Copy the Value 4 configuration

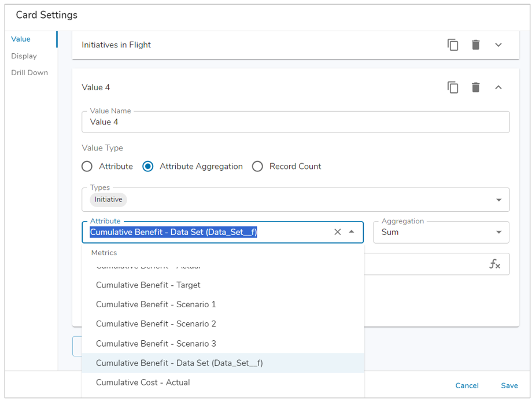tap(453, 87)
